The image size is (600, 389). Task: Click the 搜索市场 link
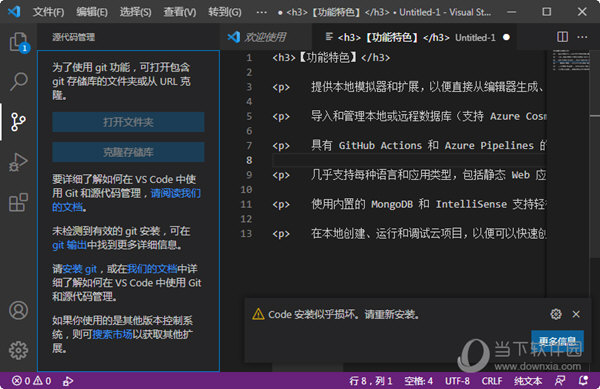(112, 334)
